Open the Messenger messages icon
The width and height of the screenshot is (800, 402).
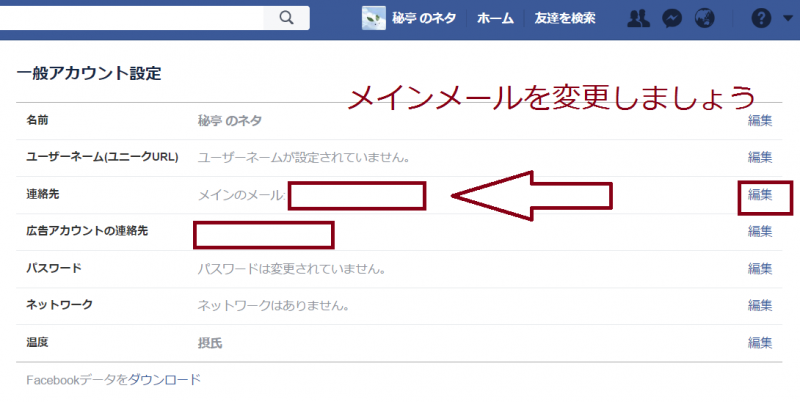tap(674, 18)
